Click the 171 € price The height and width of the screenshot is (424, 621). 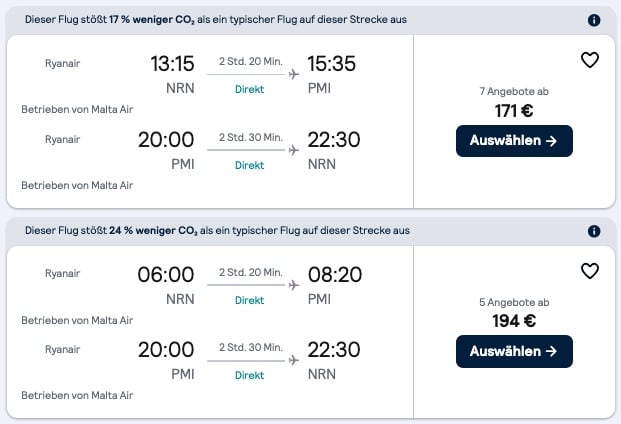pos(514,111)
